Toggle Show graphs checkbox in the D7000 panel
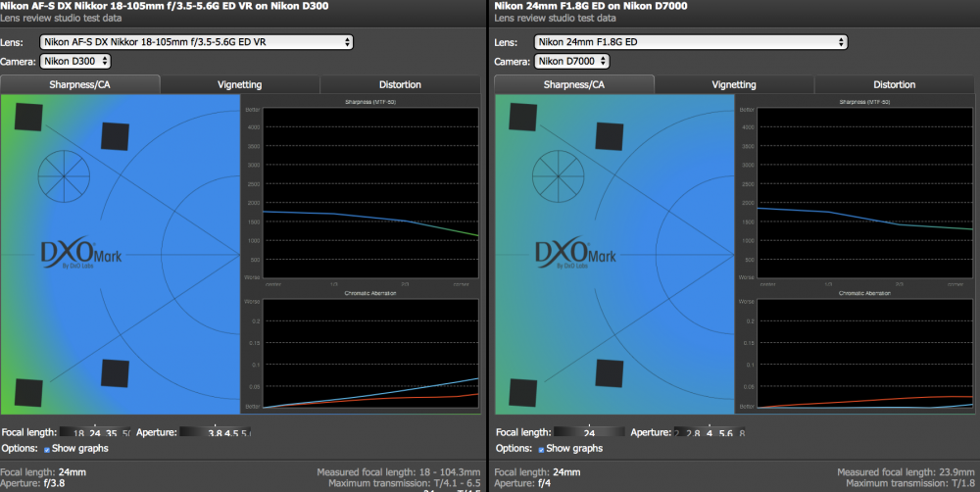Viewport: 980px width, 492px height. pos(541,450)
